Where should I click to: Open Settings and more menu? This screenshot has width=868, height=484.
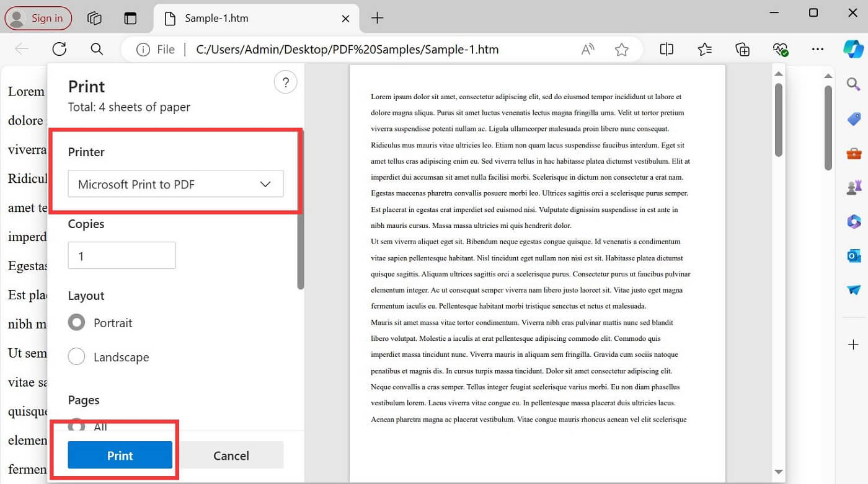coord(817,49)
